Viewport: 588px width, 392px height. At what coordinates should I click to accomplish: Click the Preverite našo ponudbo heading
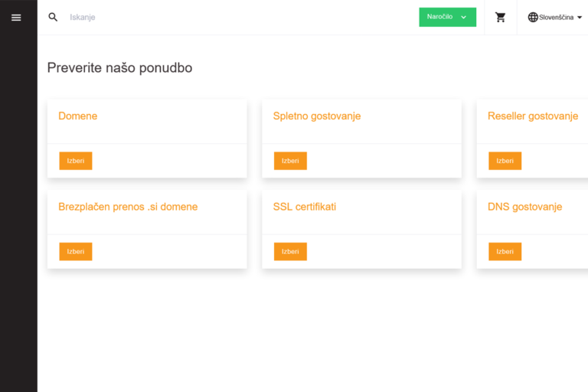(119, 68)
